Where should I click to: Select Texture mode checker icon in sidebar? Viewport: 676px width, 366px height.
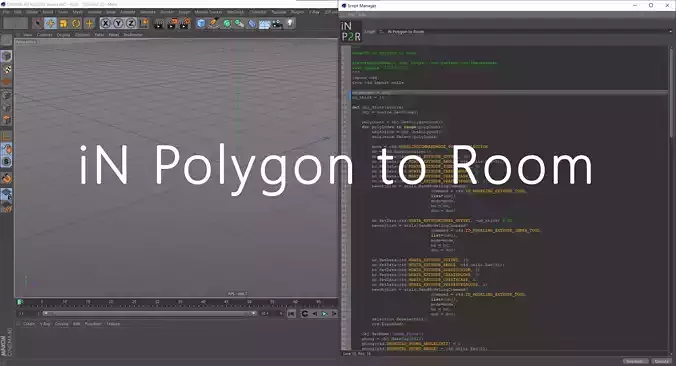coord(6,69)
